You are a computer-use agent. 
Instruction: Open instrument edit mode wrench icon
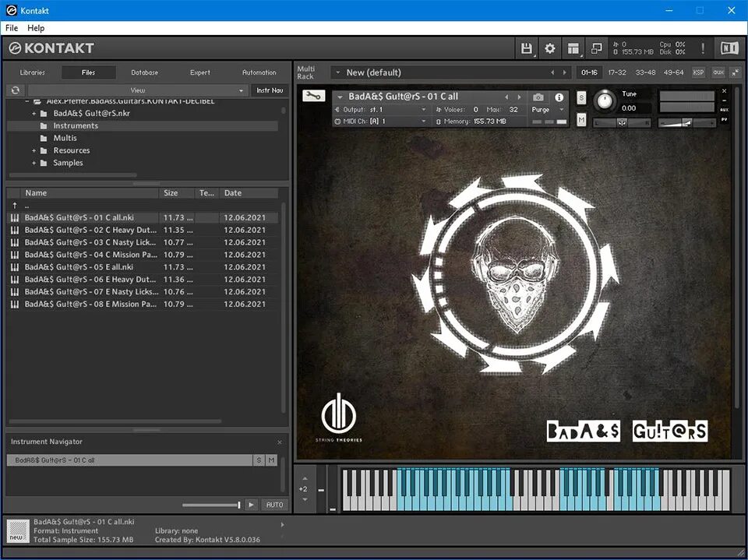tap(313, 96)
